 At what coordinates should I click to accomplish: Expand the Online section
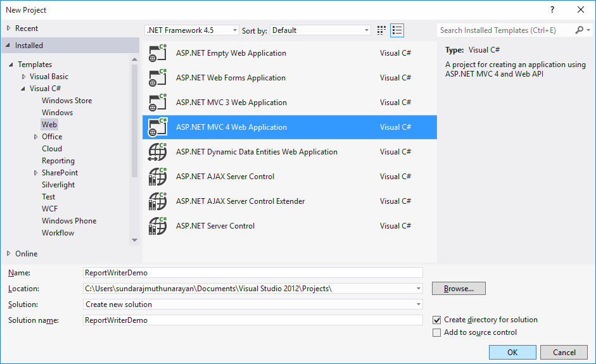[x=9, y=254]
